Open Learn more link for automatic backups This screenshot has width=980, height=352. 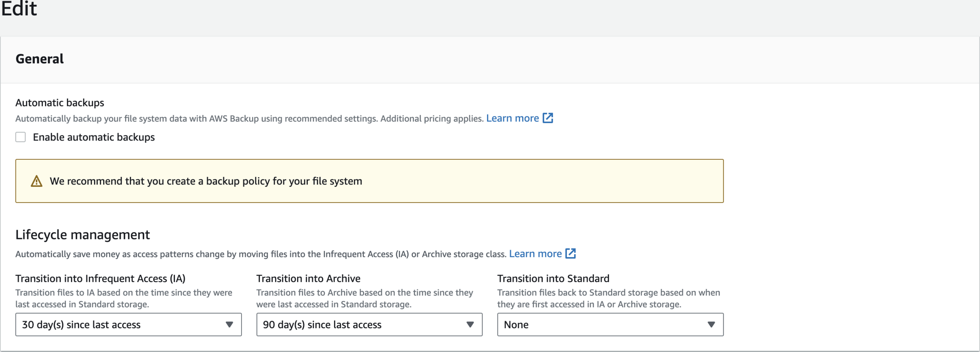pos(512,118)
